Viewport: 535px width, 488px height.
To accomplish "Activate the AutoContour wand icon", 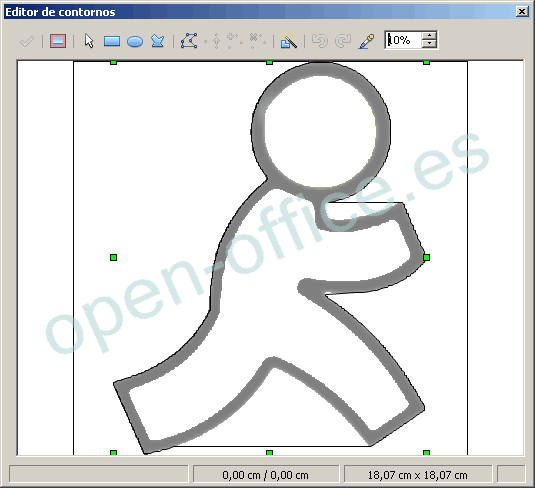I will click(x=289, y=41).
